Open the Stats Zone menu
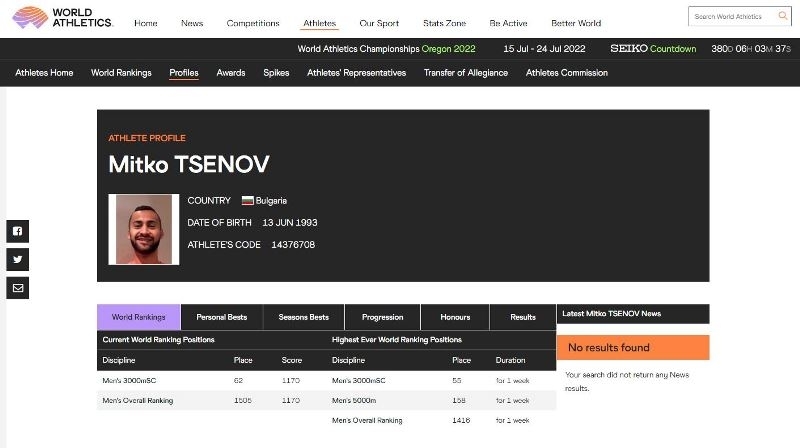800x448 pixels. (444, 23)
